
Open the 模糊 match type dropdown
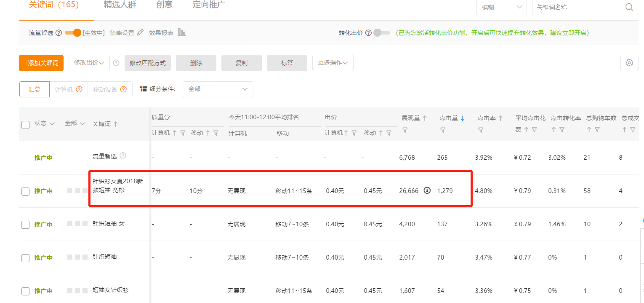pos(501,7)
